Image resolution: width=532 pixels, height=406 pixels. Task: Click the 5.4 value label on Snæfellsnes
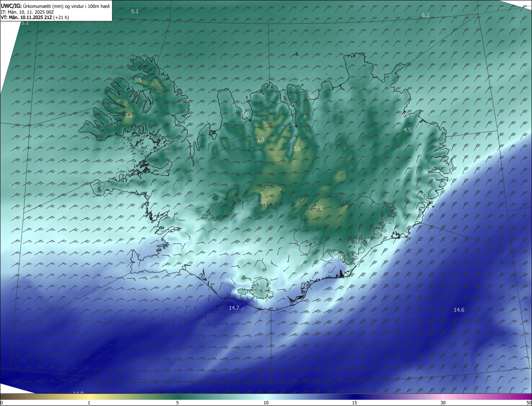[99, 189]
